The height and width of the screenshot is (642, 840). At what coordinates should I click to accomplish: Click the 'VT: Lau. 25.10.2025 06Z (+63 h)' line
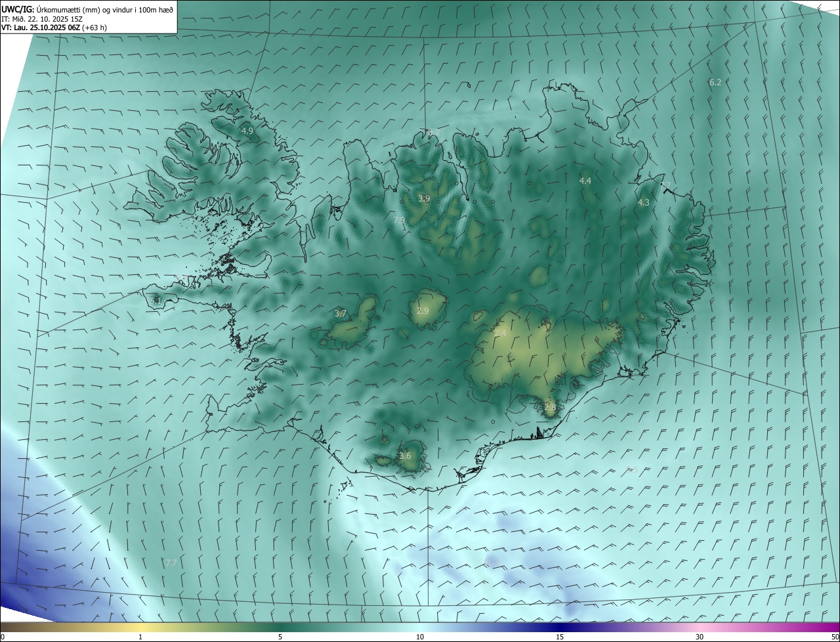(x=54, y=28)
